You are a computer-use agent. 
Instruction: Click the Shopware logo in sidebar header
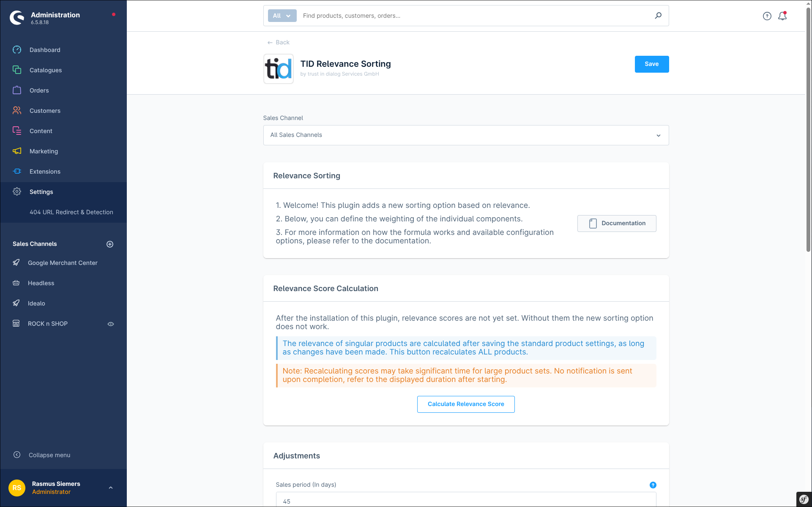click(17, 18)
